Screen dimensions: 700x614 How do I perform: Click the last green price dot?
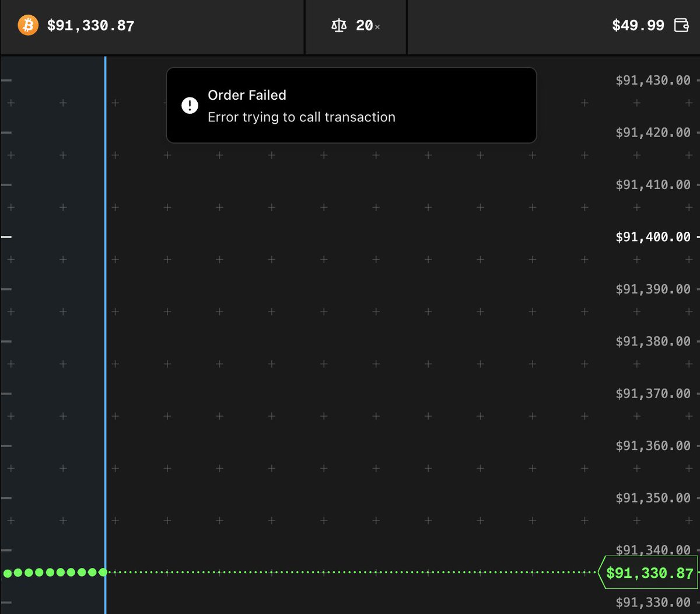coord(103,573)
